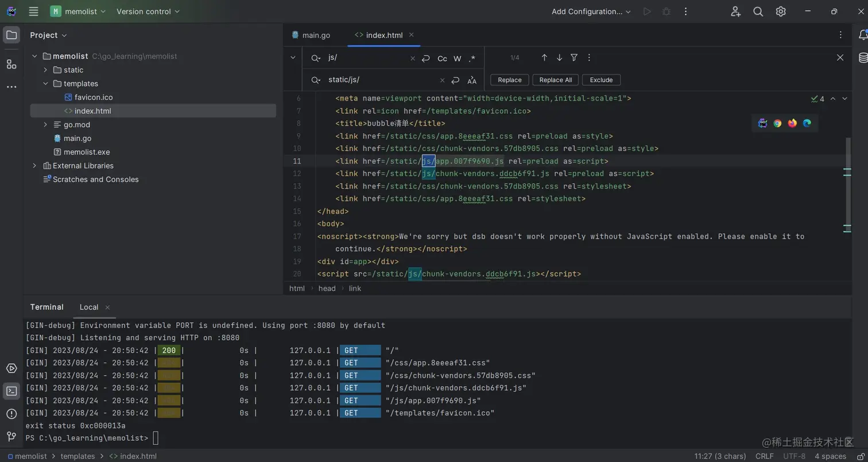868x462 pixels.
Task: Select the Local terminal tab
Action: tap(89, 307)
